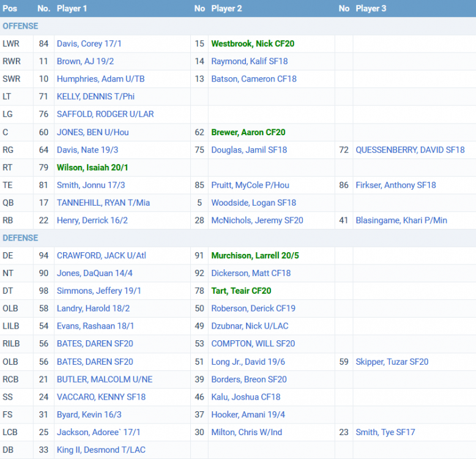Image resolution: width=476 pixels, height=459 pixels.
Task: Click the DEFENSE section heading
Action: 20,238
